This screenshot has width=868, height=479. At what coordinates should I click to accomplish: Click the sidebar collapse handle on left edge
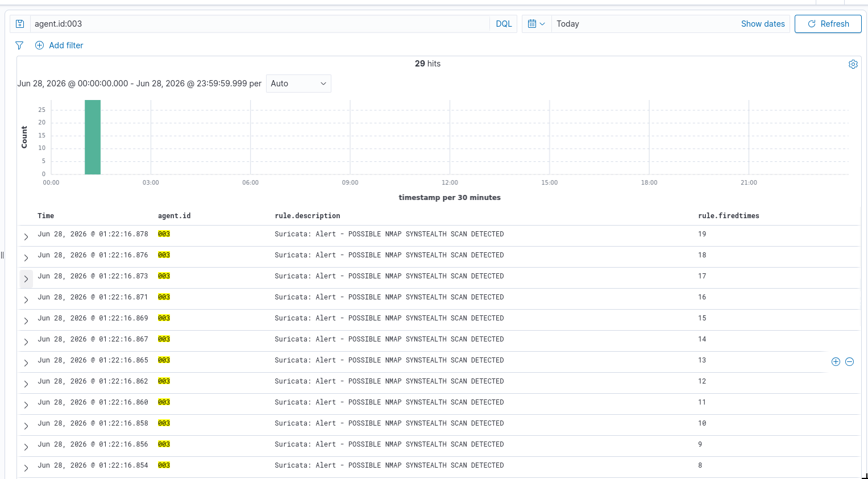click(2, 255)
